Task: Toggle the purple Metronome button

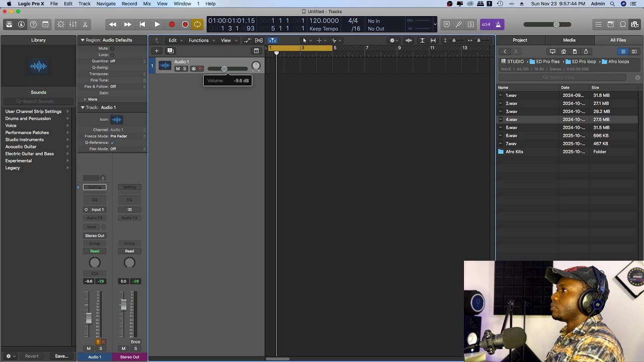Action: tap(498, 24)
